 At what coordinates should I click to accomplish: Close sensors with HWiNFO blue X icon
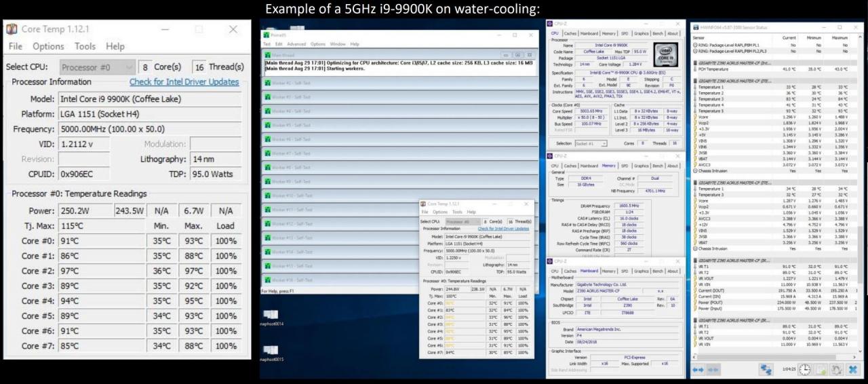click(853, 370)
